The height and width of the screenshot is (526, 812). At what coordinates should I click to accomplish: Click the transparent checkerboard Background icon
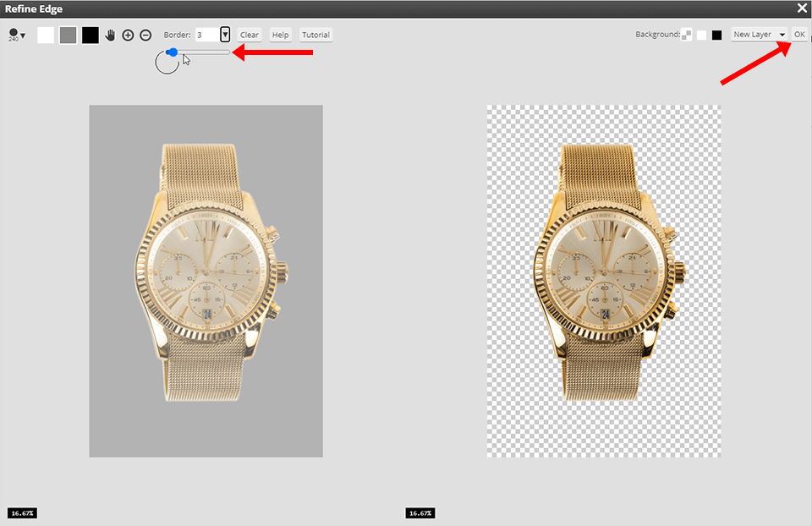(687, 35)
